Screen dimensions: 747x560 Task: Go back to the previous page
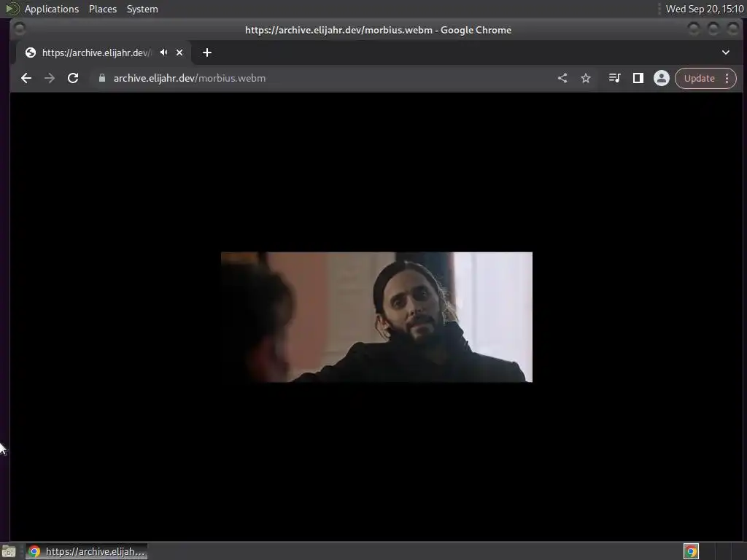(26, 78)
